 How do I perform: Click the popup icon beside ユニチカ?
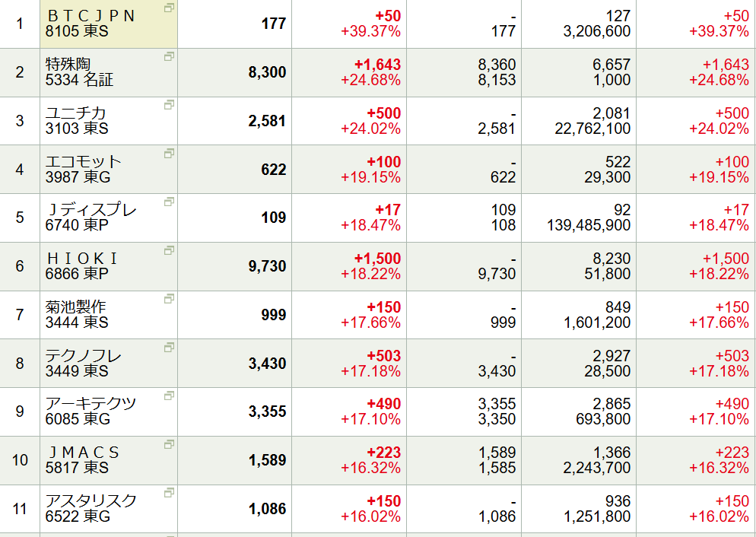169,105
